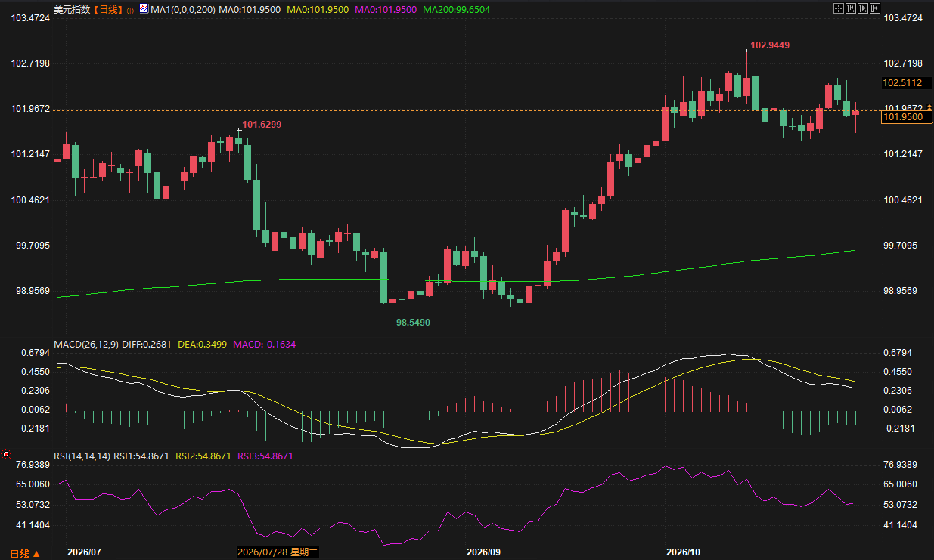This screenshot has height=560, width=934.
Task: Click the crosshair cursor icon at top right
Action: click(x=839, y=8)
